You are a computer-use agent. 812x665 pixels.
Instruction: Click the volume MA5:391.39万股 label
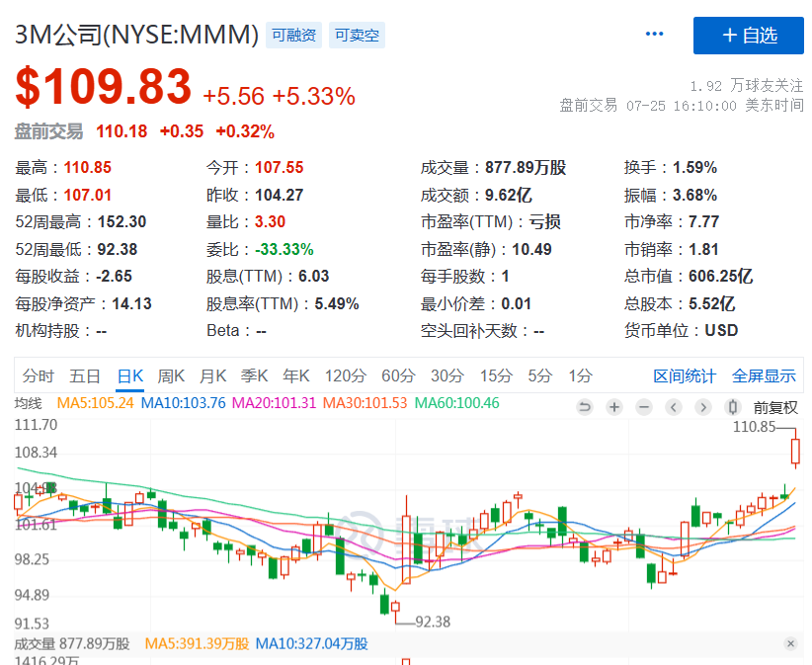coord(197,644)
